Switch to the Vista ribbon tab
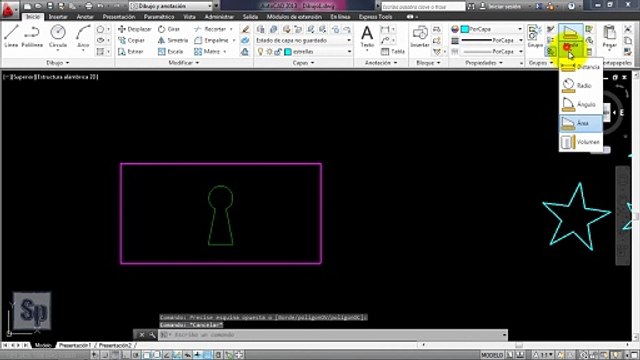The image size is (640, 360). pos(189,17)
